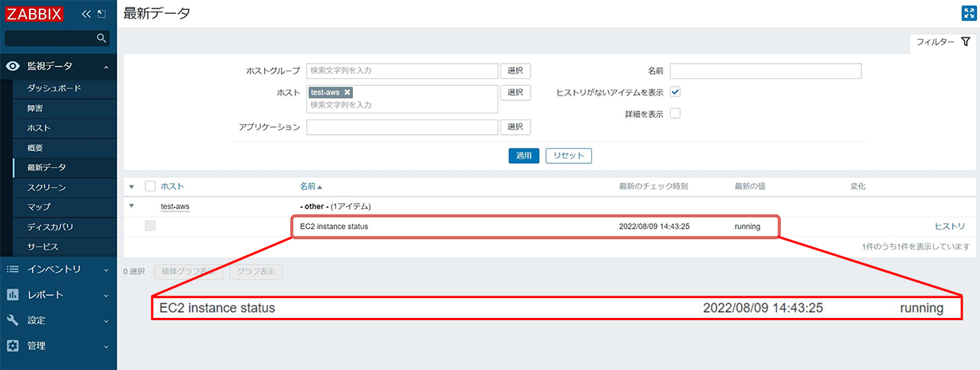Click the ホストグループ input field

click(x=403, y=70)
